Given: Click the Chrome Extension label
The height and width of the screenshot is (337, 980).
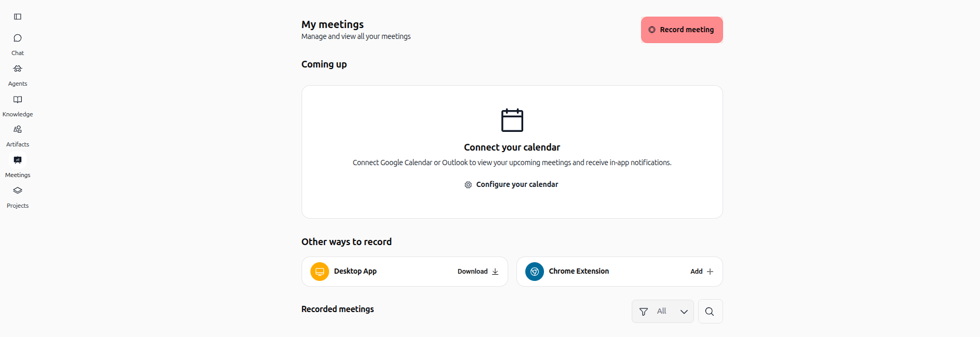Looking at the screenshot, I should 579,271.
